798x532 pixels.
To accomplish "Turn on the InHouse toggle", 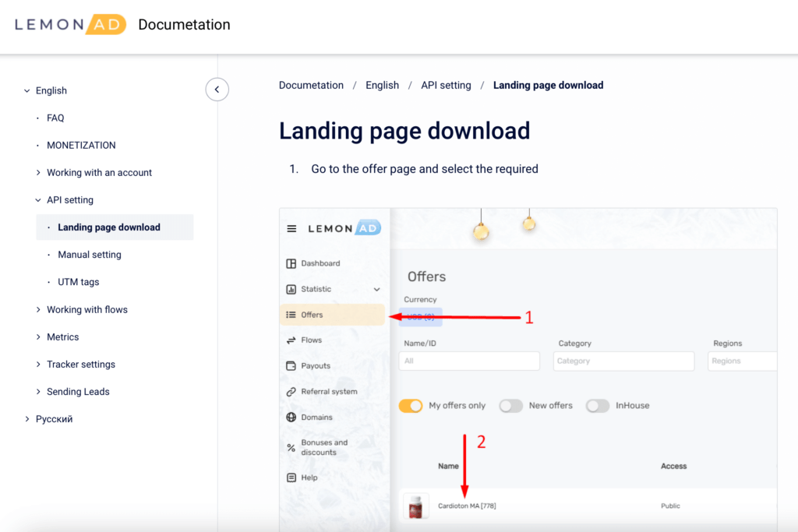I will [x=598, y=406].
